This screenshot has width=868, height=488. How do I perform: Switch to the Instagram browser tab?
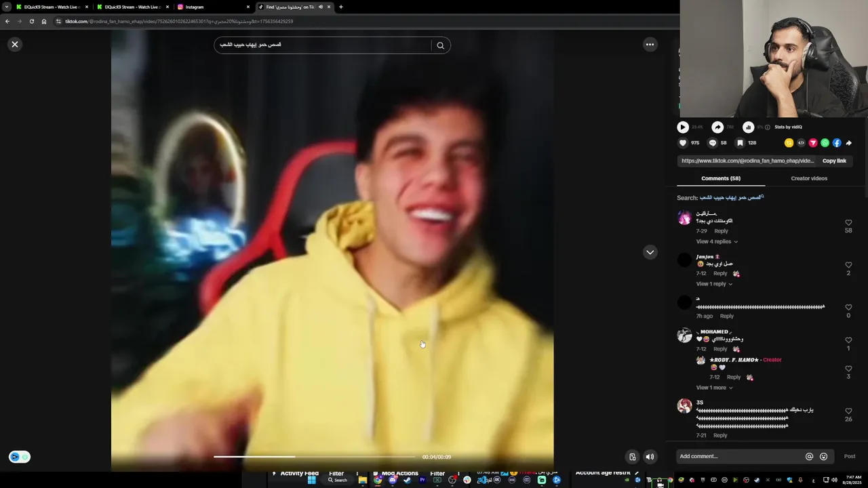(213, 7)
